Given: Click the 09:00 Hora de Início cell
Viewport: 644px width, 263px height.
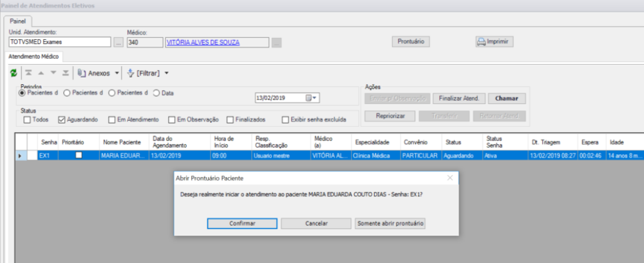Looking at the screenshot, I should pos(231,156).
